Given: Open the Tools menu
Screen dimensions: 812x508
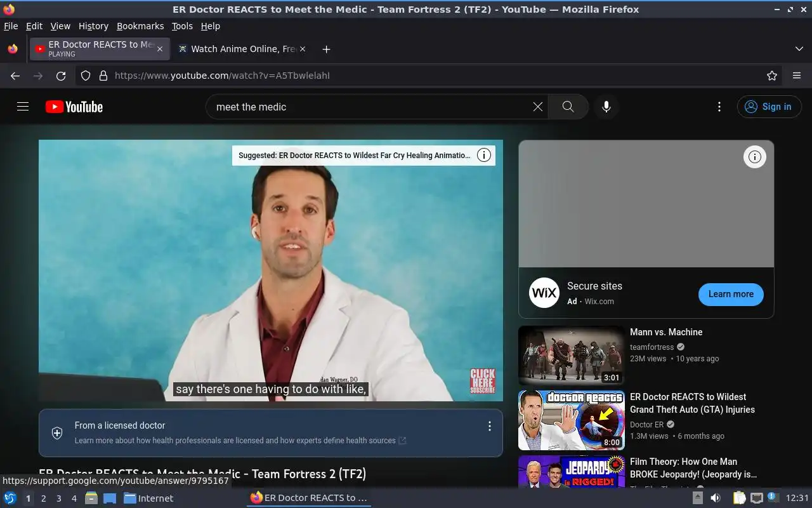Looking at the screenshot, I should [182, 26].
